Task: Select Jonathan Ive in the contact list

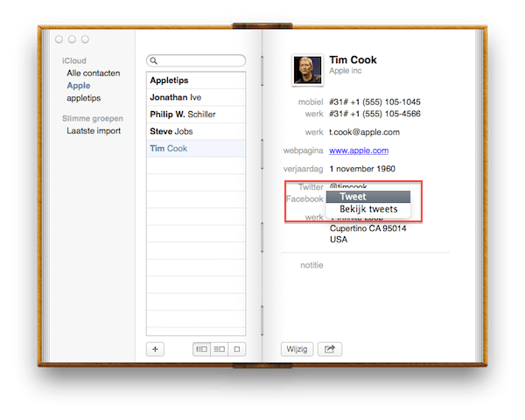Action: coord(196,97)
